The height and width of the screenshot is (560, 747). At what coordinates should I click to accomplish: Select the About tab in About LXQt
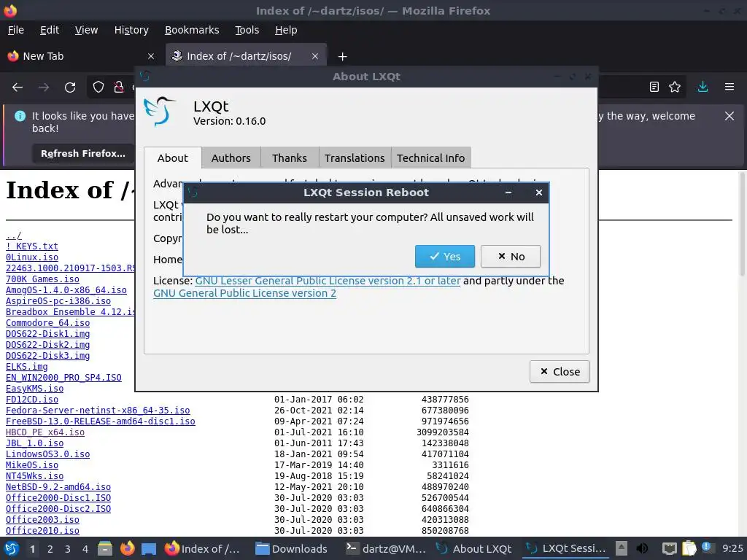pos(172,158)
